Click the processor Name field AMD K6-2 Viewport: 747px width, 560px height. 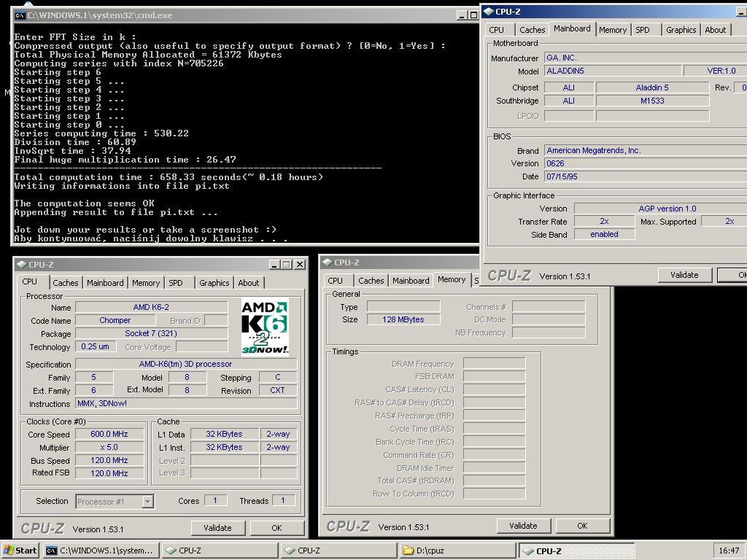point(152,307)
